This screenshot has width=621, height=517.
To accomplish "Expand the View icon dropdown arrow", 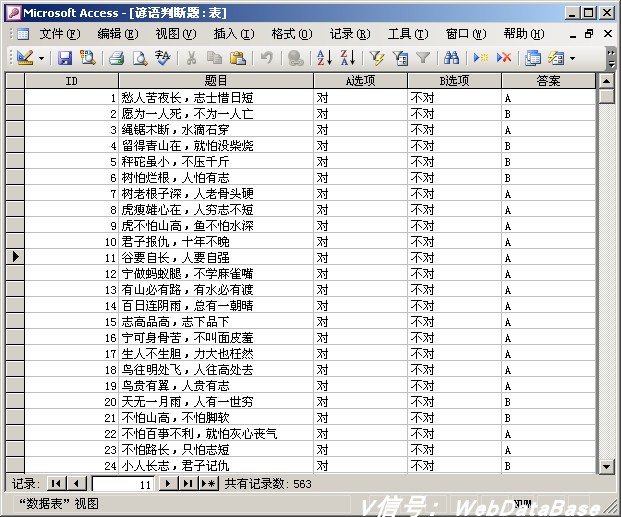I will coord(42,58).
